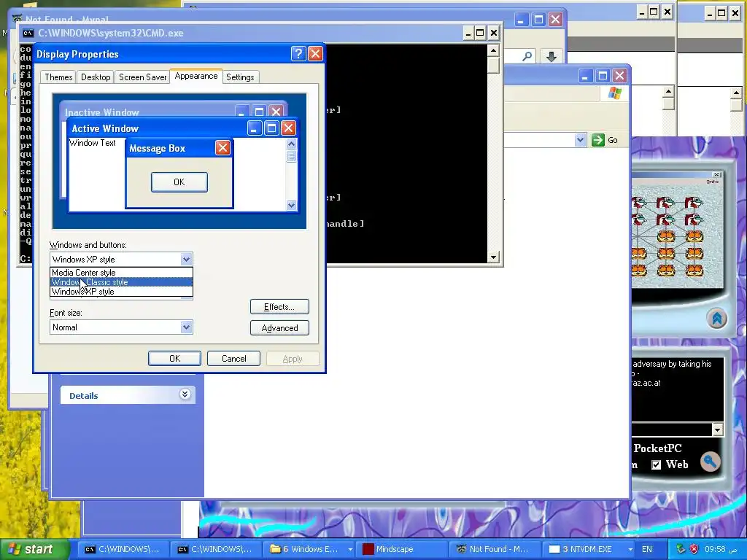Click the 09:58 clock in the tray
The width and height of the screenshot is (747, 560).
[721, 549]
